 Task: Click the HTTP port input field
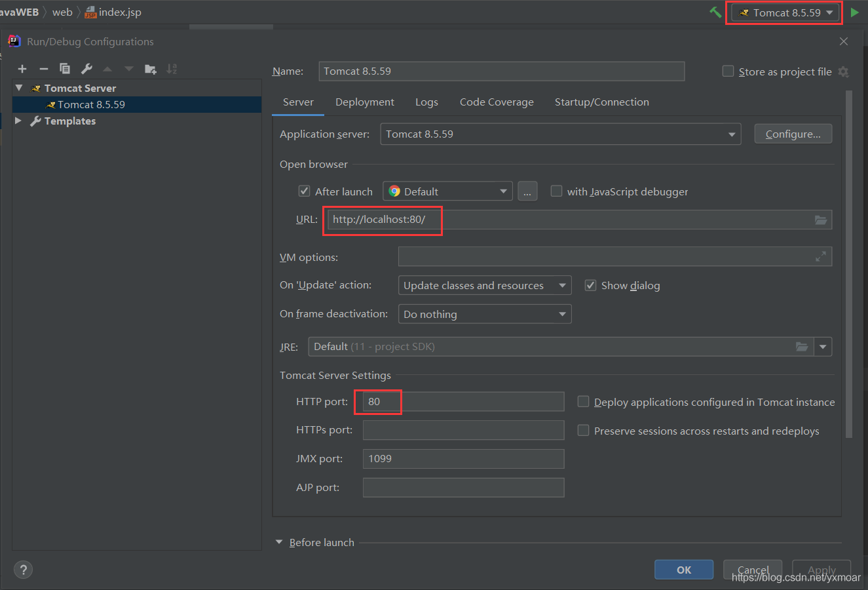click(462, 402)
